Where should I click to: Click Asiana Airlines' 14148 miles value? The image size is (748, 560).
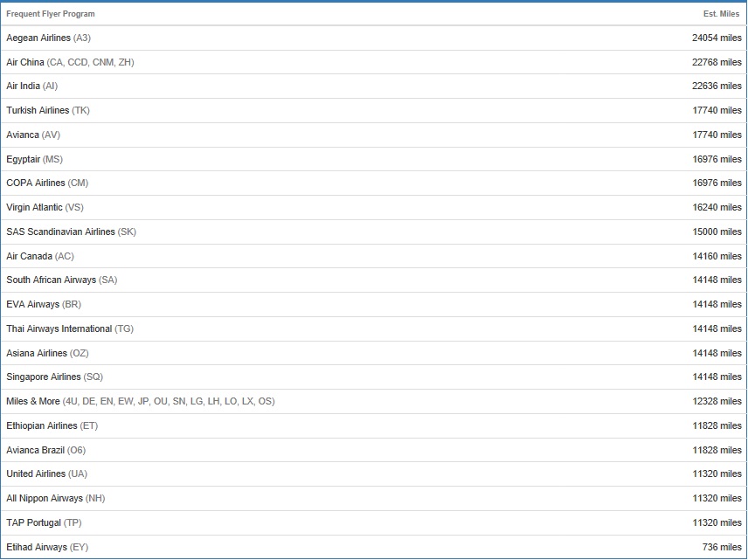(x=717, y=353)
